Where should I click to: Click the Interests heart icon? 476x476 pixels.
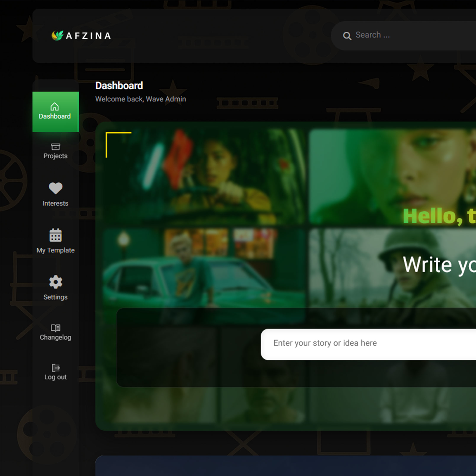coord(56,188)
